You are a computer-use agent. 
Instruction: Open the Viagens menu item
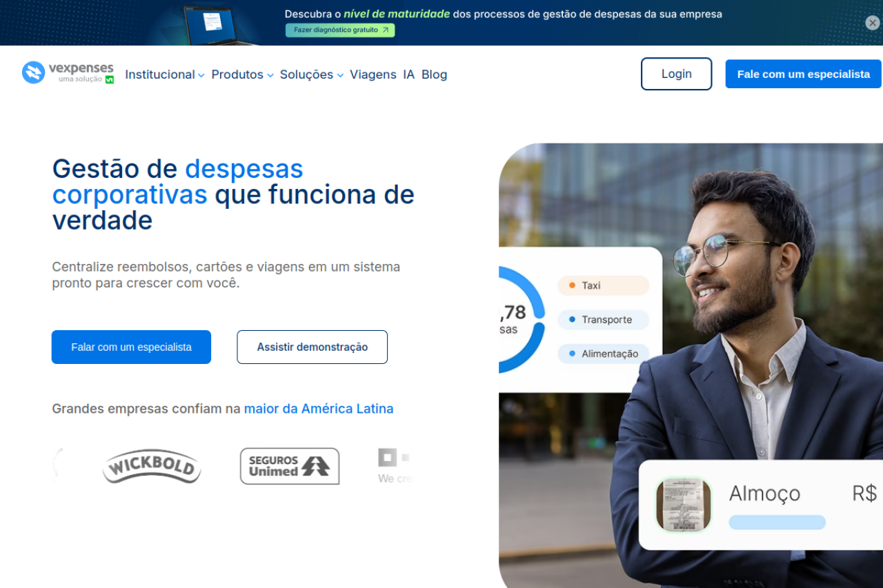pos(373,74)
